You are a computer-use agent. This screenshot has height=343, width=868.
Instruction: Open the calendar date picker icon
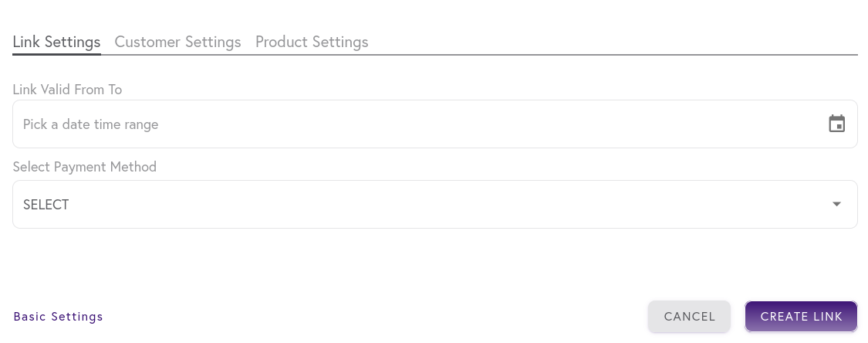(836, 124)
